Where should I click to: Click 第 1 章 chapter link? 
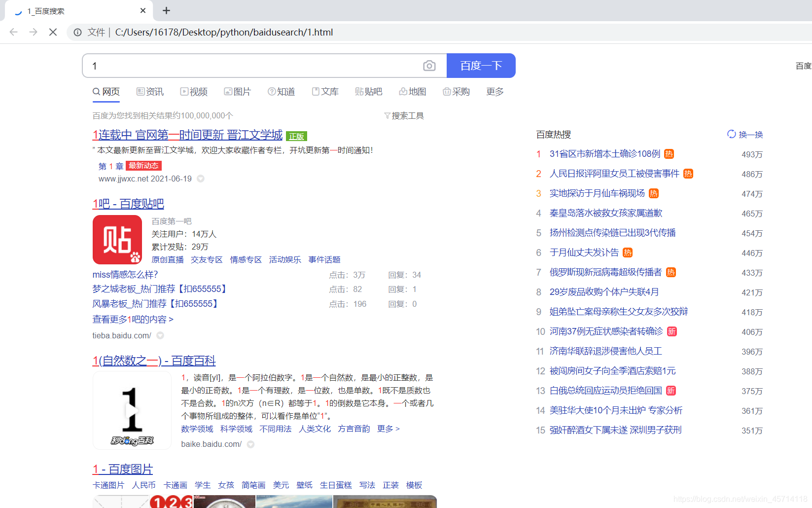(111, 166)
